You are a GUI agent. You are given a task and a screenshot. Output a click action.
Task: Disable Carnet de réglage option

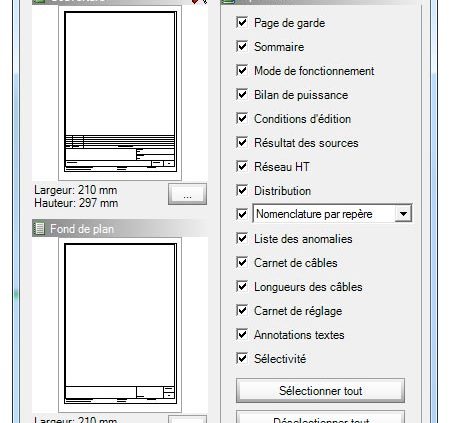point(242,311)
